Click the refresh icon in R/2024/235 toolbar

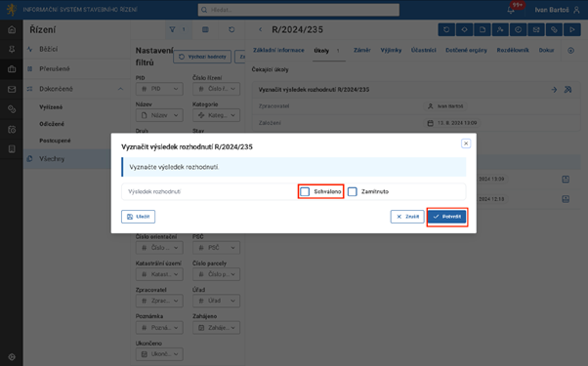(446, 29)
